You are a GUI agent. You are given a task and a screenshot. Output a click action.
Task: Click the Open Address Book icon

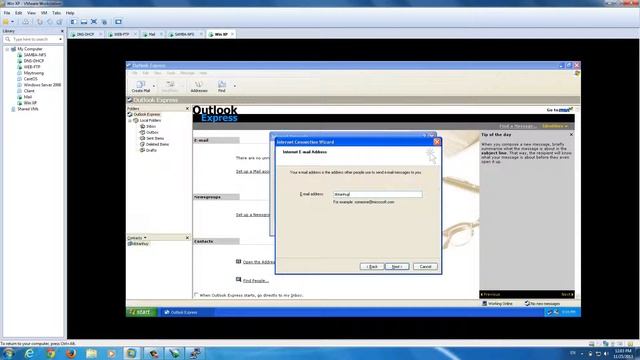tap(238, 262)
